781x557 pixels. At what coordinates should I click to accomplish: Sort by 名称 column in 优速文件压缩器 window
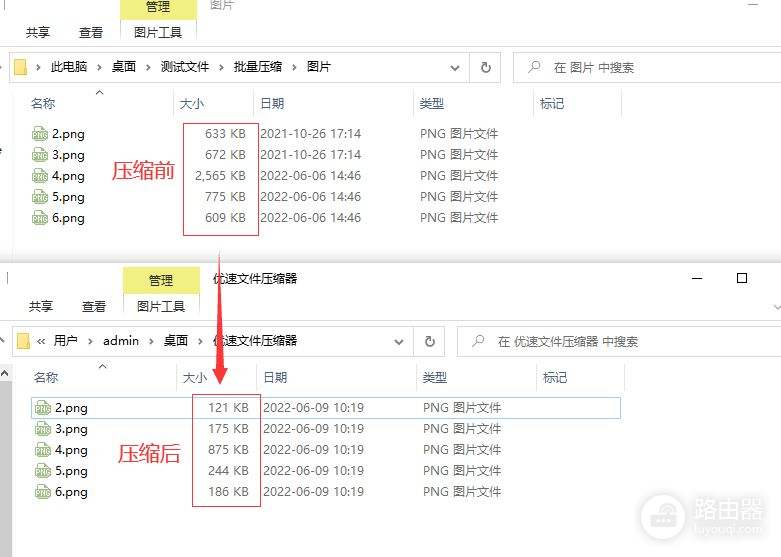46,378
